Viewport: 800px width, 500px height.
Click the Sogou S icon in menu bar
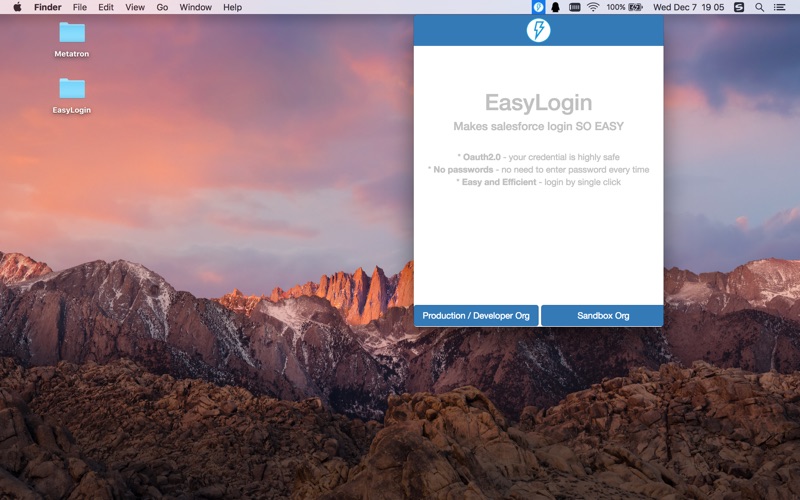pos(739,7)
